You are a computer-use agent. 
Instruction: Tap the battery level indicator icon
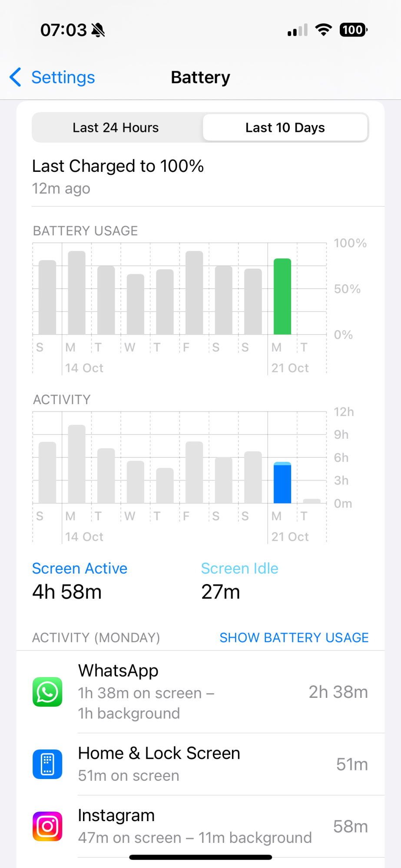(353, 30)
